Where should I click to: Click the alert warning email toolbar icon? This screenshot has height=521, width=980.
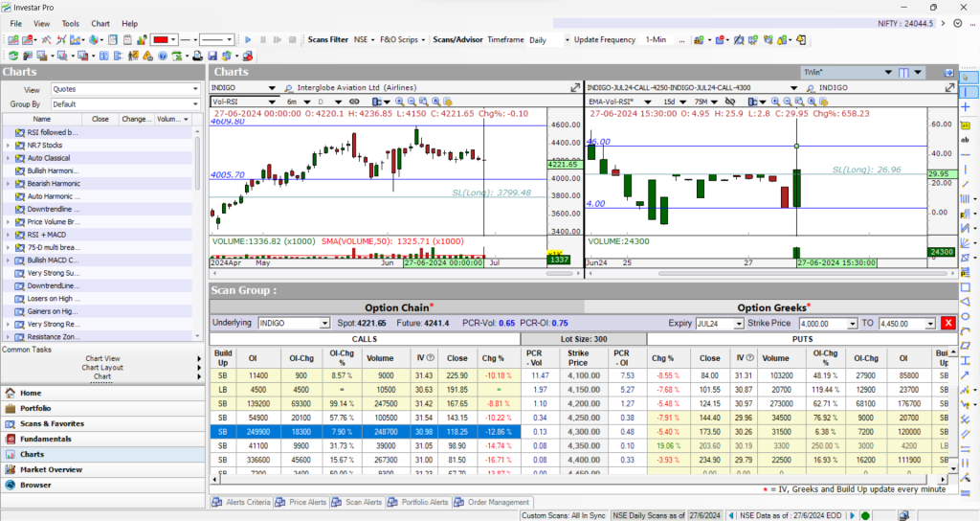(x=148, y=56)
